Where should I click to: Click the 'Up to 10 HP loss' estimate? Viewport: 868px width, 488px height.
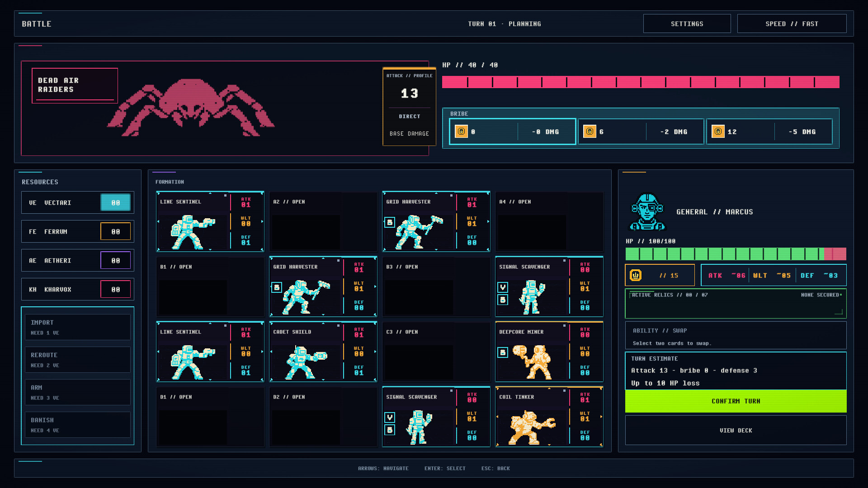(665, 383)
